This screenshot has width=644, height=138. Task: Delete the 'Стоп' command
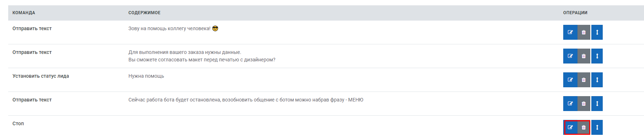click(x=584, y=127)
